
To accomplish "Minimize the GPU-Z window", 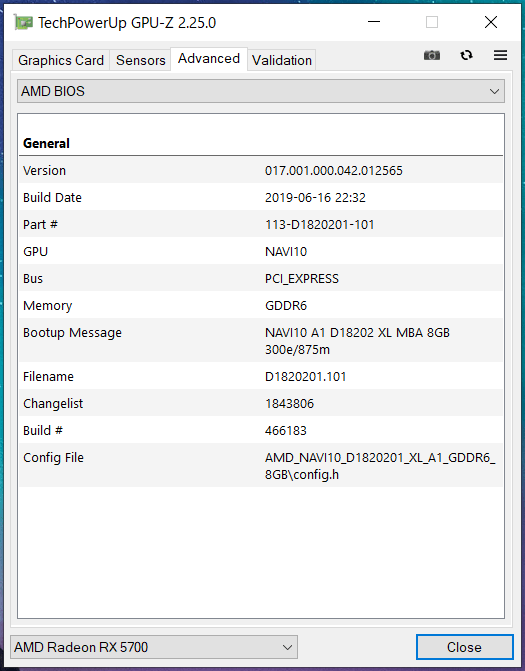I will tap(374, 22).
